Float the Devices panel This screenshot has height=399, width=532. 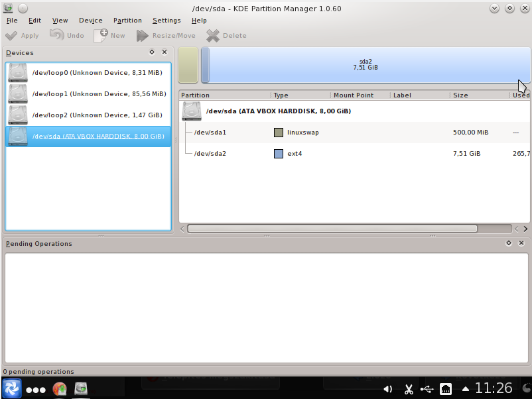(152, 52)
